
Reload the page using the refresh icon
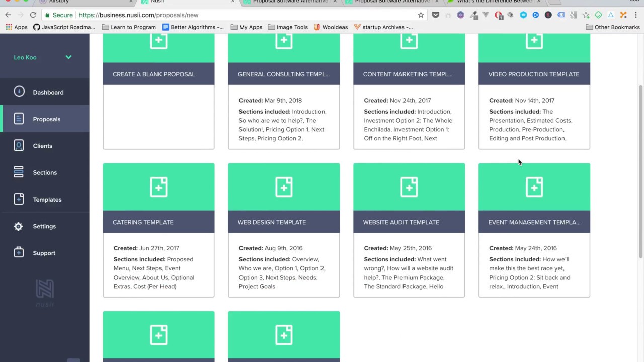click(33, 15)
